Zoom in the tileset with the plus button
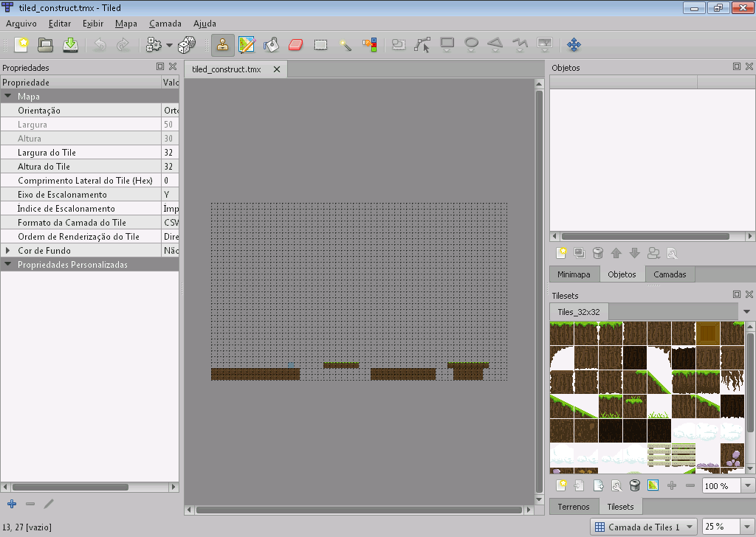Viewport: 756px width, 537px height. [670, 485]
